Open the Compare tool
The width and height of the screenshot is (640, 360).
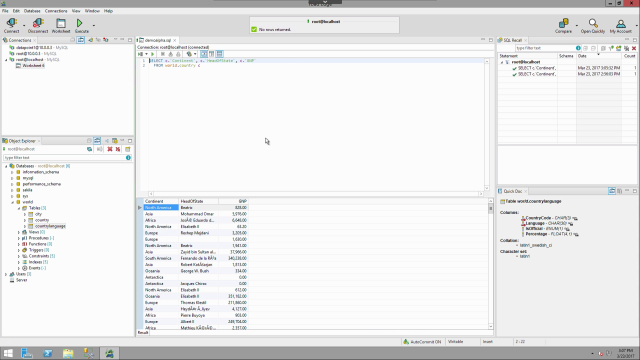tap(563, 25)
